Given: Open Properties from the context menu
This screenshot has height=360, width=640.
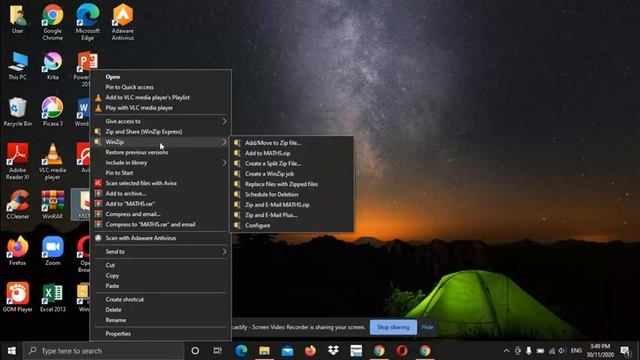Looking at the screenshot, I should click(161, 334).
